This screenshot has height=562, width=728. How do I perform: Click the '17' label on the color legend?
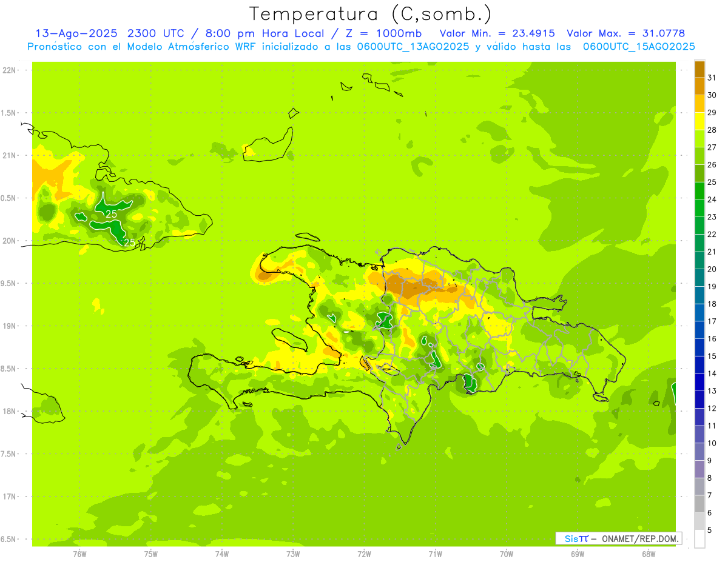pos(712,321)
